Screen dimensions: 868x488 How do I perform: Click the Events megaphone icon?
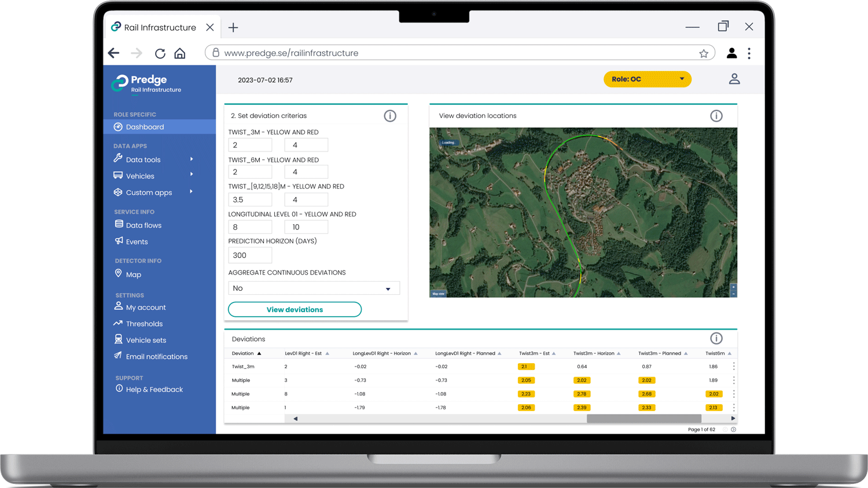(x=119, y=241)
